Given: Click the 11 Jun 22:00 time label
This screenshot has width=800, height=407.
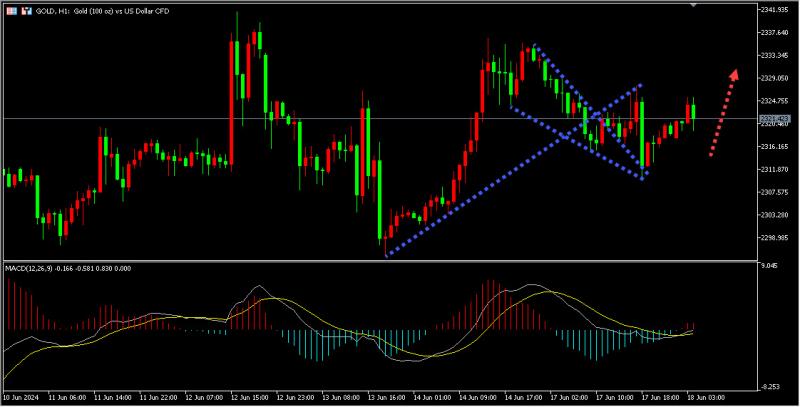Looking at the screenshot, I should [159, 397].
